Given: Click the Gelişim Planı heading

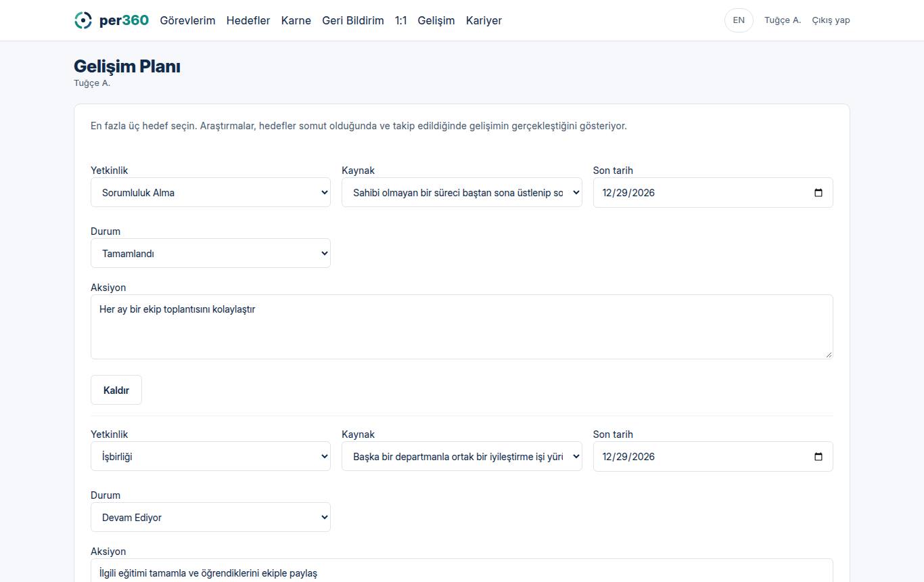Looking at the screenshot, I should (x=127, y=66).
